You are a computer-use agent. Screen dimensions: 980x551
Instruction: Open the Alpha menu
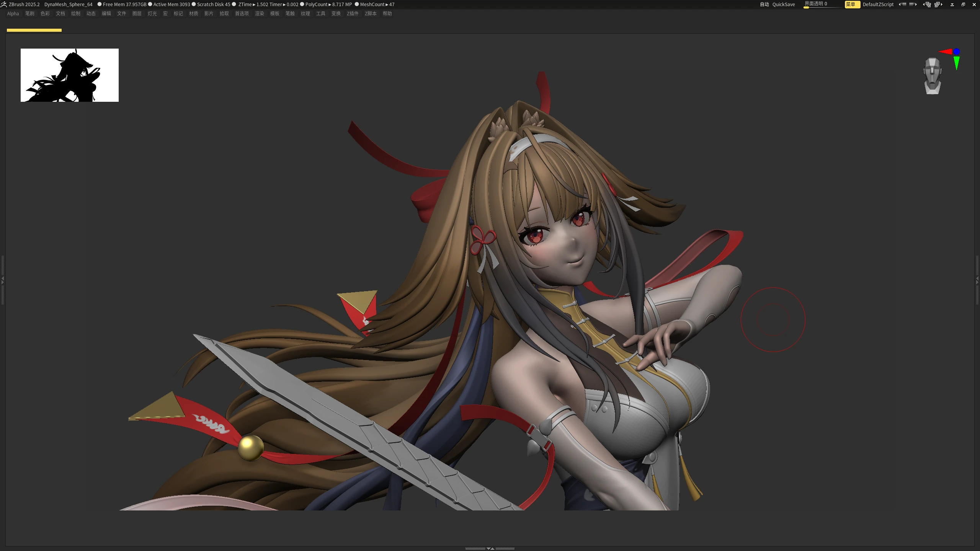coord(13,13)
